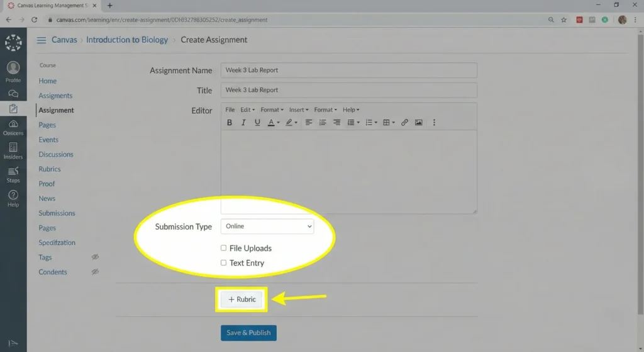Image resolution: width=644 pixels, height=352 pixels.
Task: Open the chat bubbles inbox icon
Action: pos(13,94)
